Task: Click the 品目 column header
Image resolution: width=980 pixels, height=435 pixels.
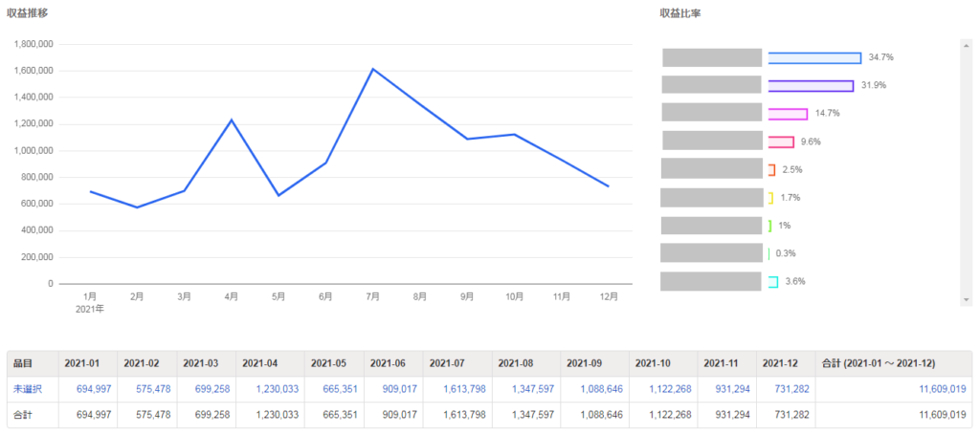Action: coord(33,364)
